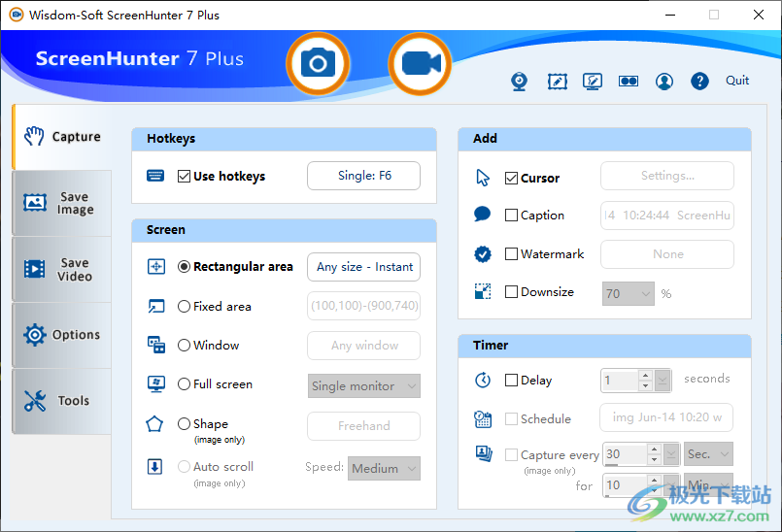Enable the Caption checkbox
Viewport: 782px width, 532px height.
point(511,215)
